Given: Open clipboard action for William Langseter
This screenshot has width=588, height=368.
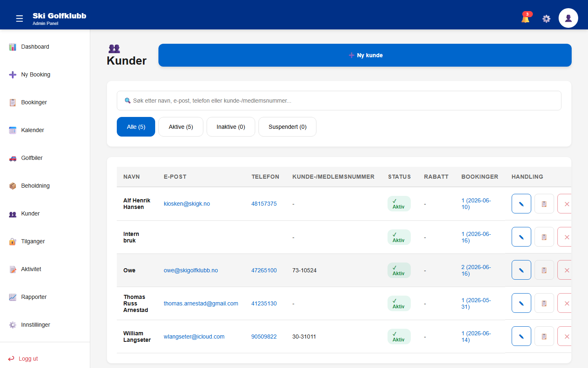Looking at the screenshot, I should [544, 336].
